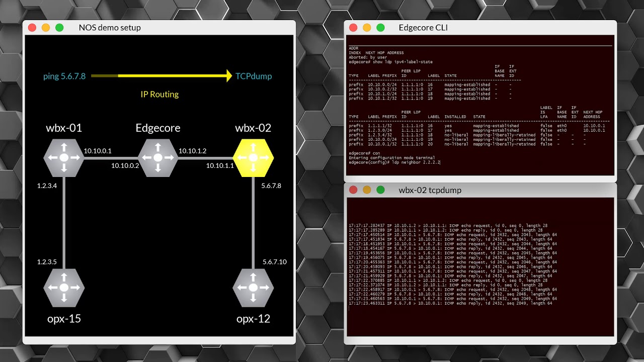Click the 10.10.0.0/24 label 16 row

click(430, 85)
